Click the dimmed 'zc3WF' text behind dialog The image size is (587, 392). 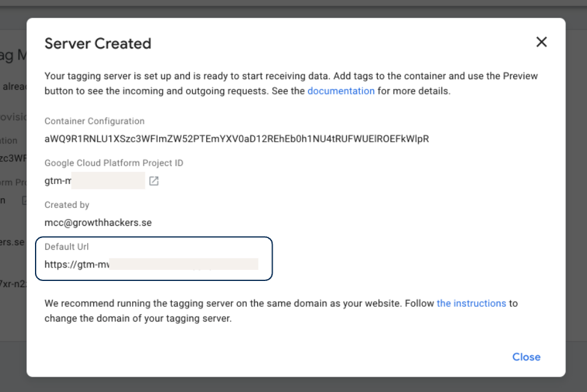tap(14, 158)
